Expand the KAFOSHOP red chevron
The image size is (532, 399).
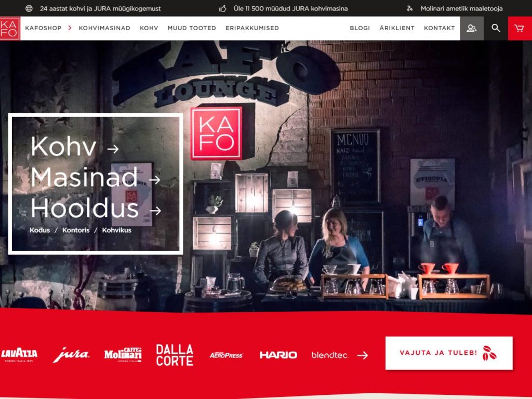tap(70, 28)
